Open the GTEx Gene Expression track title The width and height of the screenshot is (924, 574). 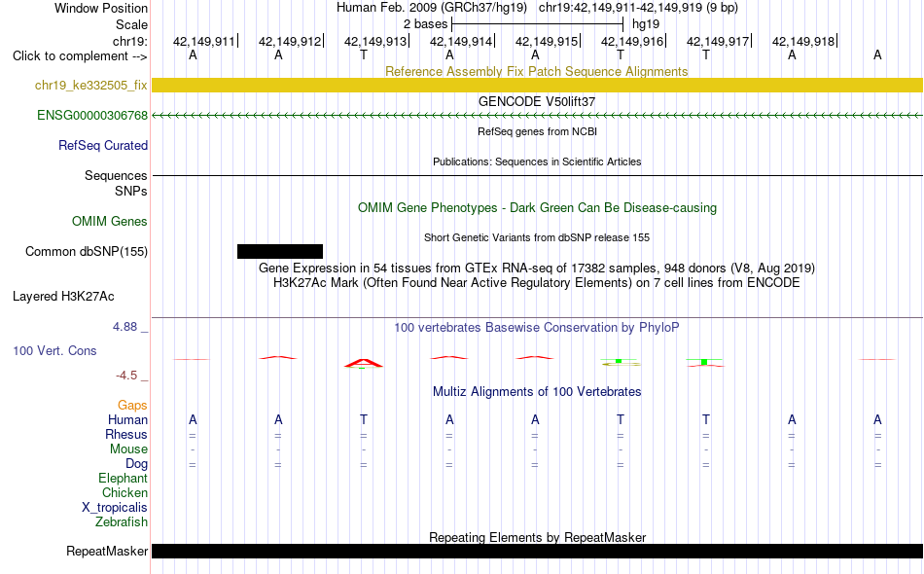tap(537, 269)
